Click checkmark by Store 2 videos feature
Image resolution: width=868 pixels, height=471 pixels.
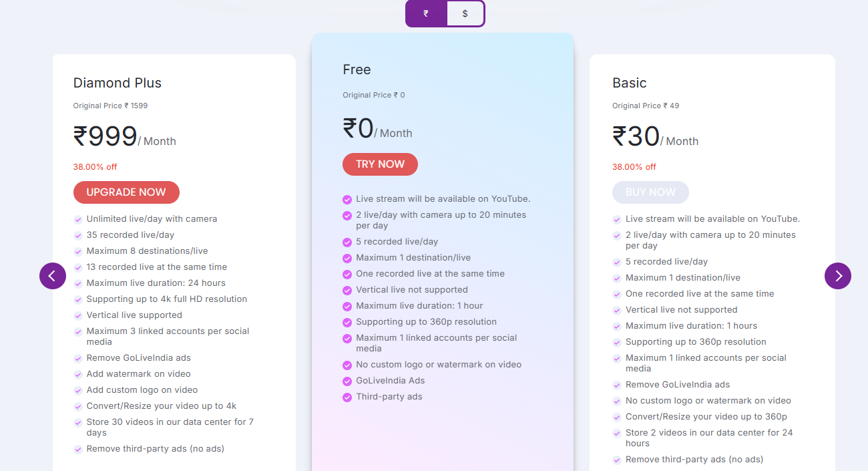pos(617,434)
